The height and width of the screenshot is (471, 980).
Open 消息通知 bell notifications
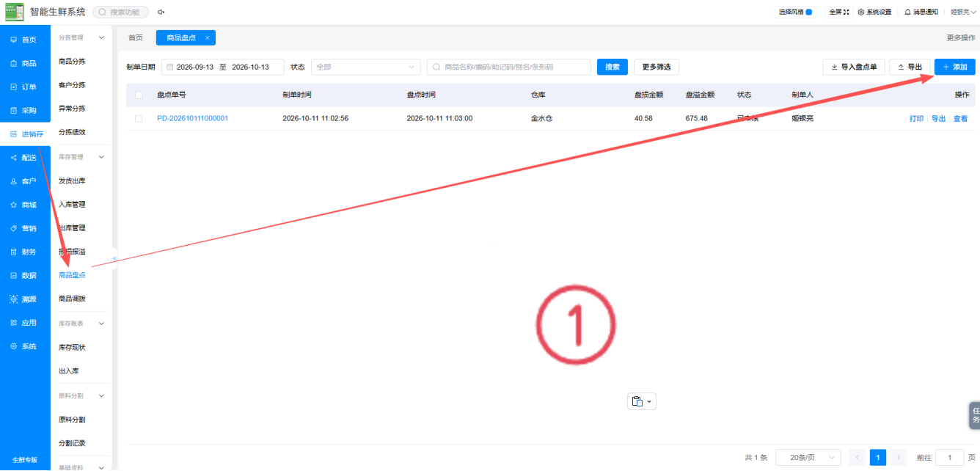[x=921, y=12]
